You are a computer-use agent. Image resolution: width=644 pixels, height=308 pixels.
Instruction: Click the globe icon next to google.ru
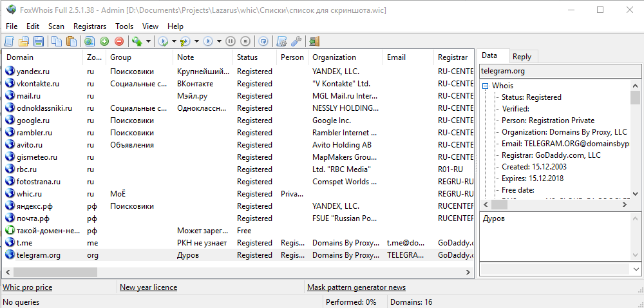coord(10,120)
